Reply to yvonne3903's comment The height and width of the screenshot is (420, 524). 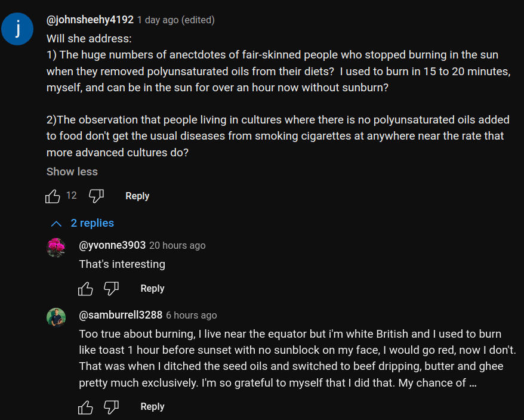coord(152,289)
